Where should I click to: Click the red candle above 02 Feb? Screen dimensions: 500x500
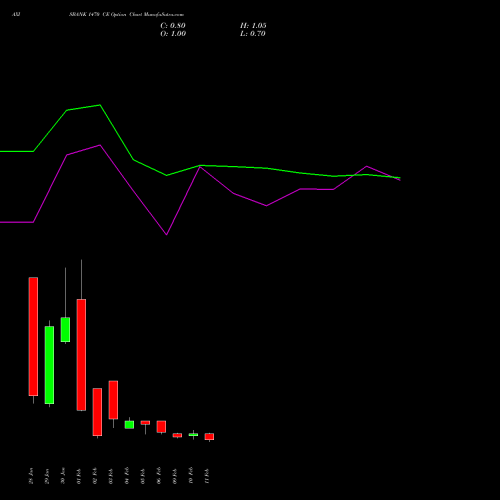[x=97, y=412]
